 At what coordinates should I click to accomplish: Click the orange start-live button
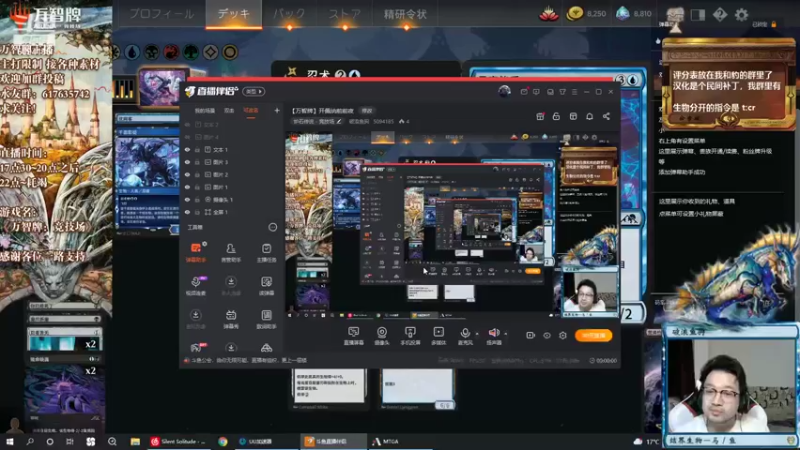[x=593, y=335]
